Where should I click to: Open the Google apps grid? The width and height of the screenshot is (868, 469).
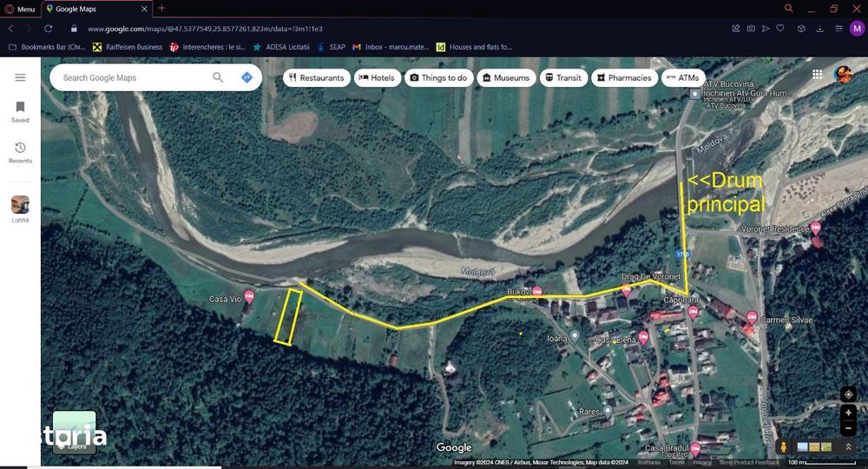(x=817, y=74)
